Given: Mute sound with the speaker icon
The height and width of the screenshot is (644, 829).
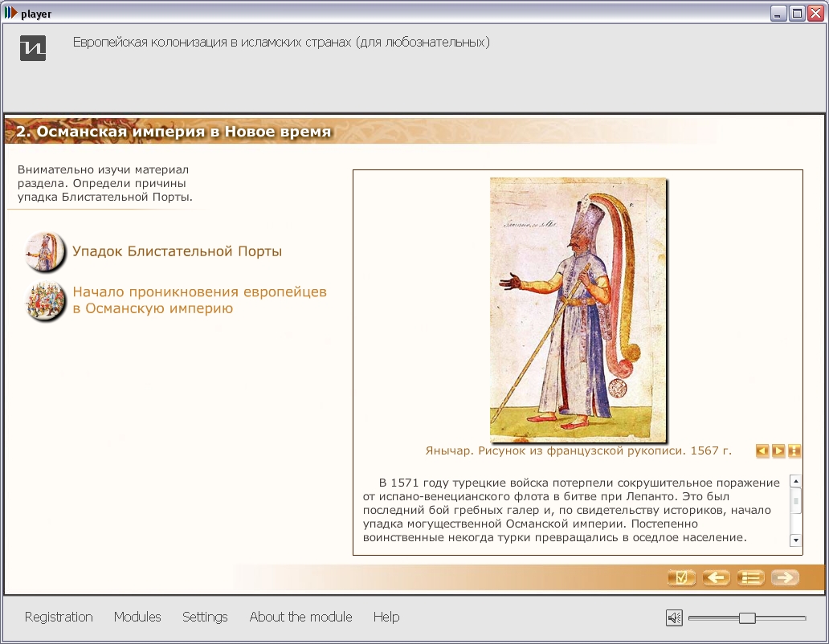Looking at the screenshot, I should point(674,618).
